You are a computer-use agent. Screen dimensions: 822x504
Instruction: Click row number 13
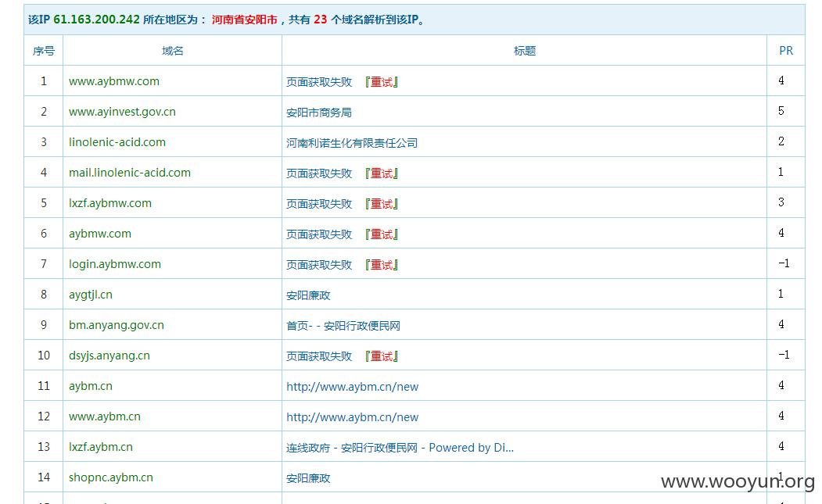point(44,447)
